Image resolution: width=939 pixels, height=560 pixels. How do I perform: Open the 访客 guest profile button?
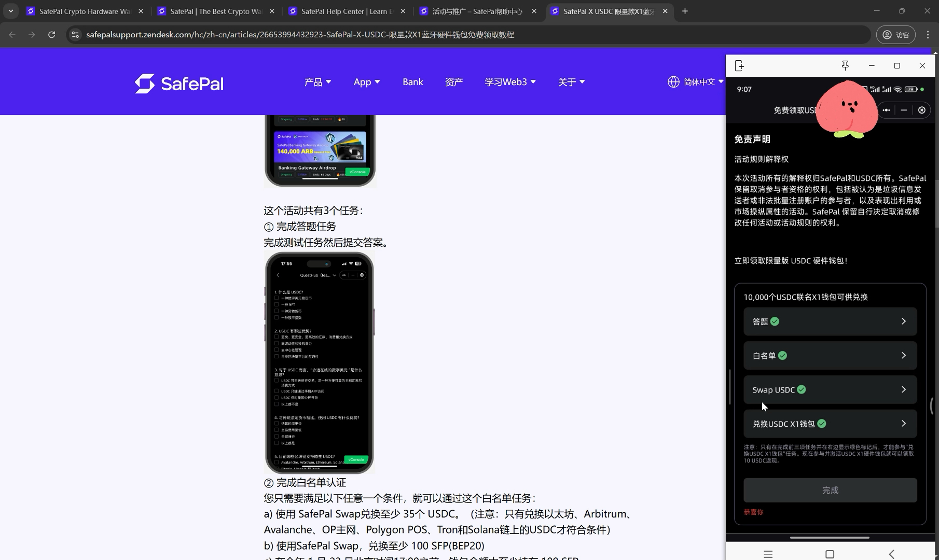click(896, 35)
